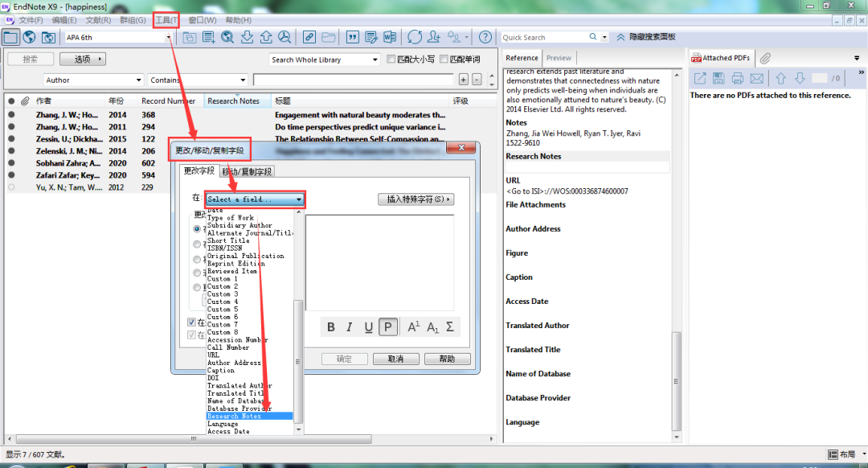The width and height of the screenshot is (868, 468).
Task: Open the Author field dropdown
Action: click(x=138, y=80)
